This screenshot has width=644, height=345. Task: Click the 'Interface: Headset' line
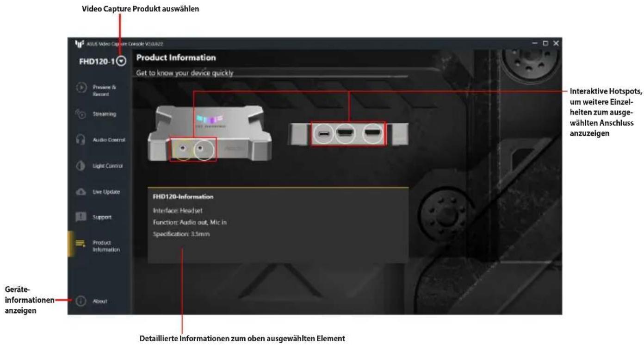178,210
